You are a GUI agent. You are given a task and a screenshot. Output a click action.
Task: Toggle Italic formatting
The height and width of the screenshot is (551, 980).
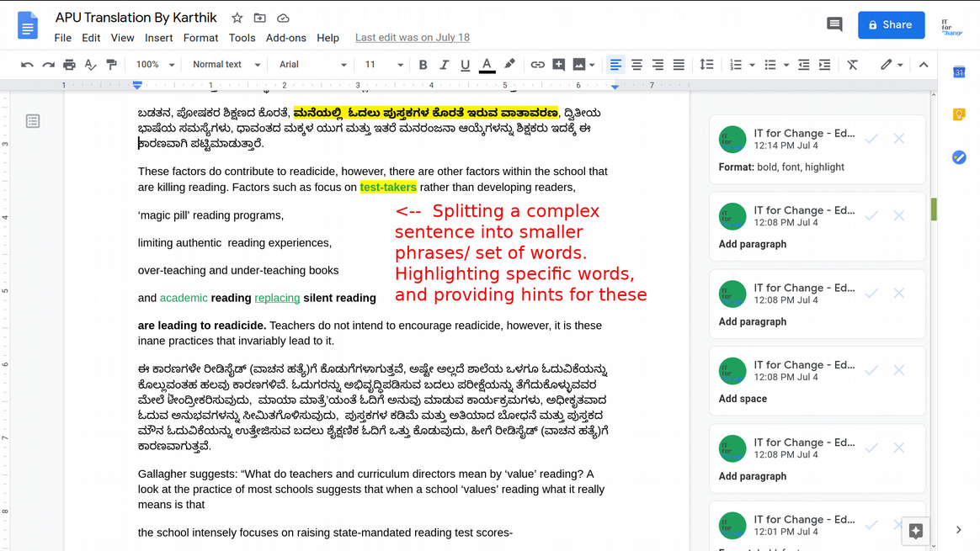click(444, 65)
